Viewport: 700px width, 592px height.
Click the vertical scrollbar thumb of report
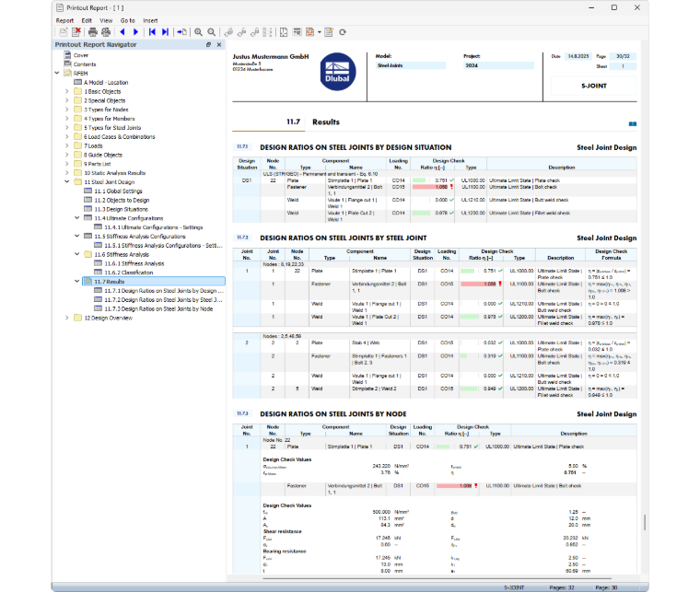645,522
